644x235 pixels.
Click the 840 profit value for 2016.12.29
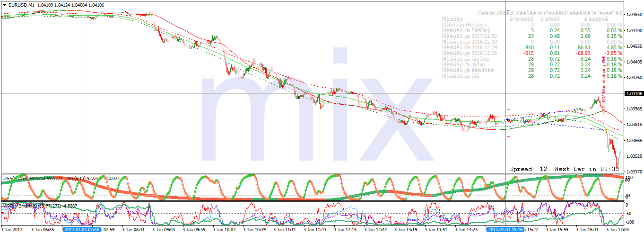coord(529,47)
